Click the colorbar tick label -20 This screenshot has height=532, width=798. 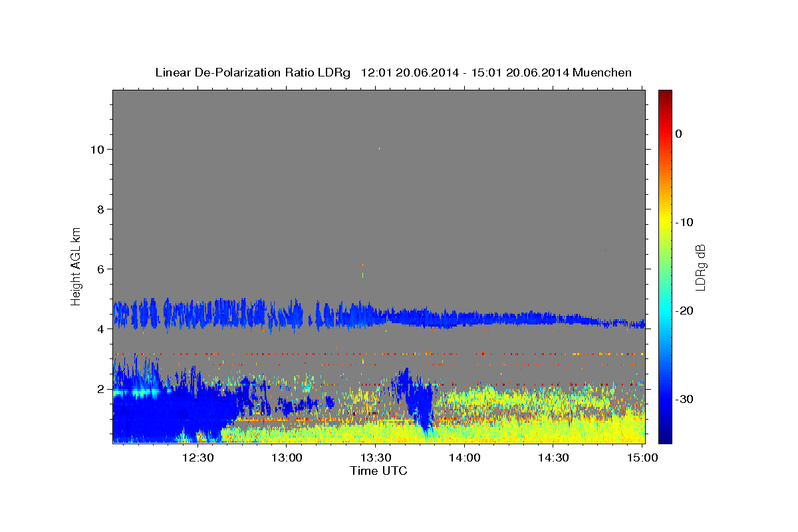(684, 311)
